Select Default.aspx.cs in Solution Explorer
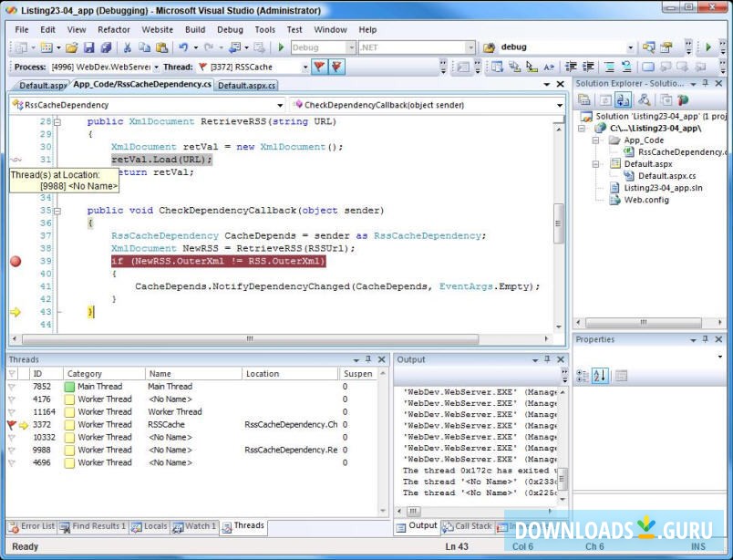The image size is (733, 560). tap(666, 176)
